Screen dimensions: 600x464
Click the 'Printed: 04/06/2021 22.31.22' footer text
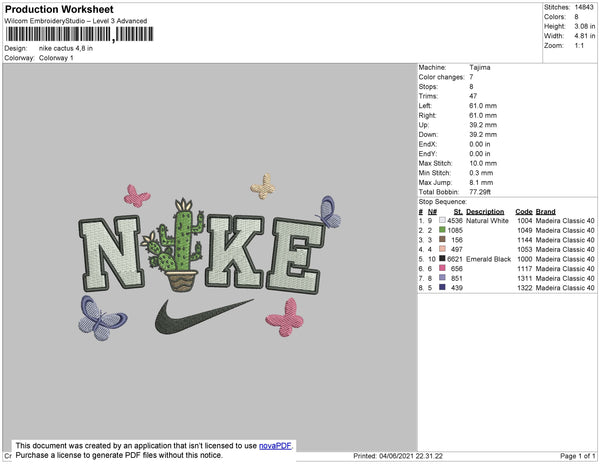[x=398, y=456]
